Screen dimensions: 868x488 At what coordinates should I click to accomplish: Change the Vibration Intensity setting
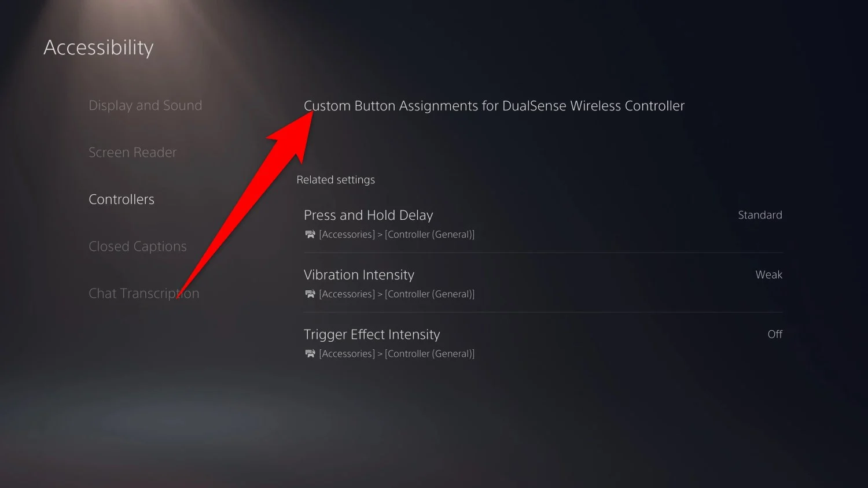[x=543, y=283]
